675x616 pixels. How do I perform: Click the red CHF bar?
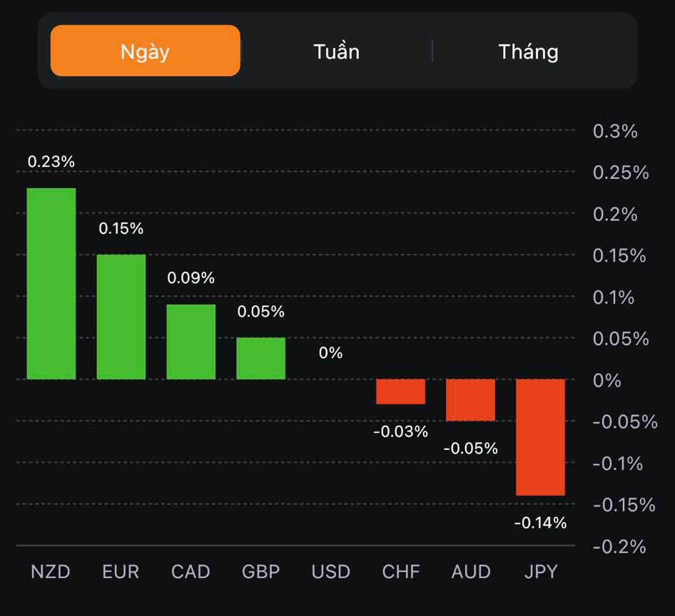pyautogui.click(x=401, y=391)
